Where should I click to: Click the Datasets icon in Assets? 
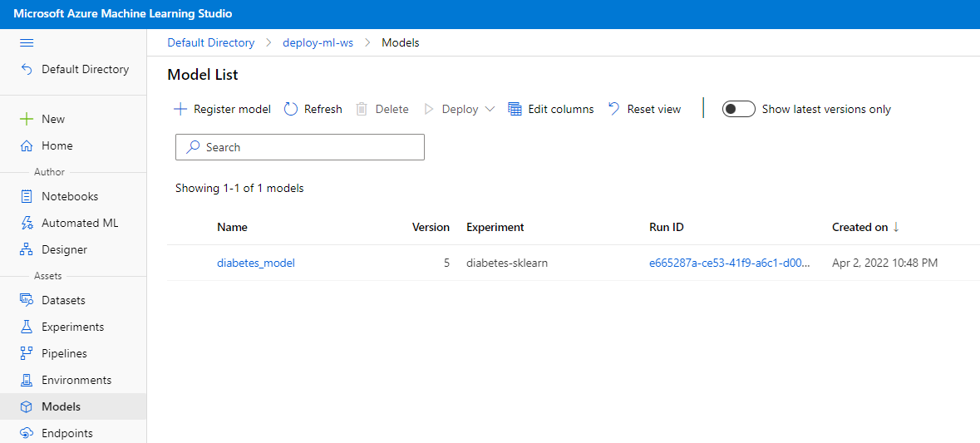pos(27,301)
